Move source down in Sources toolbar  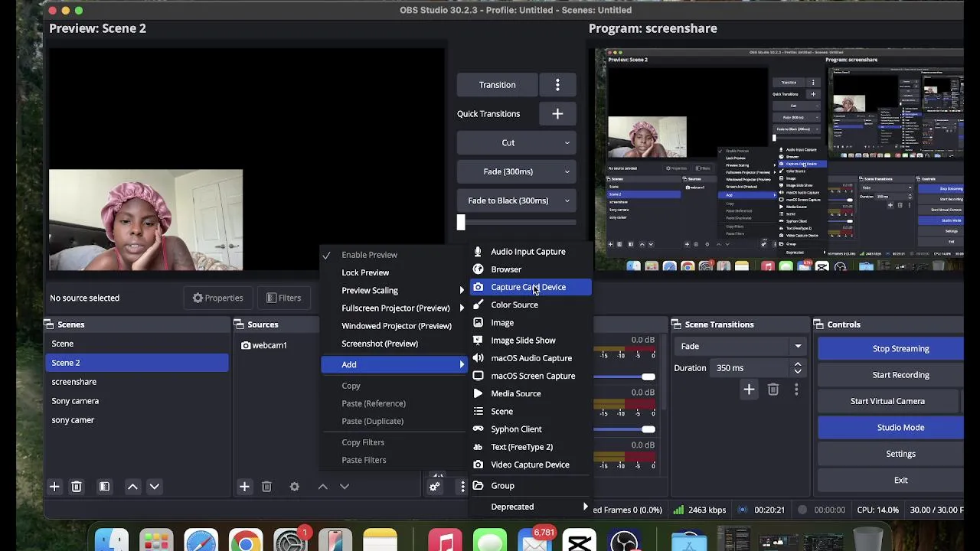pos(345,487)
